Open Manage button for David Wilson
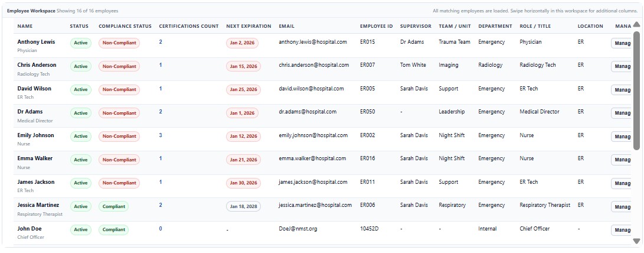Image resolution: width=644 pixels, height=253 pixels. pos(621,90)
